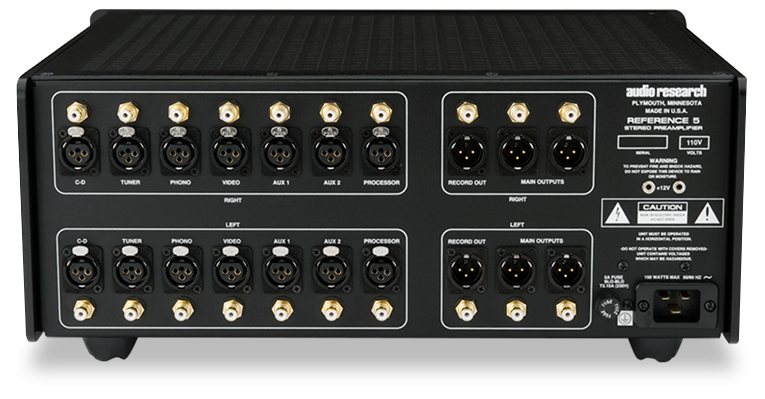Select the right channel TUNER XLR input
The height and width of the screenshot is (399, 765).
point(129,153)
